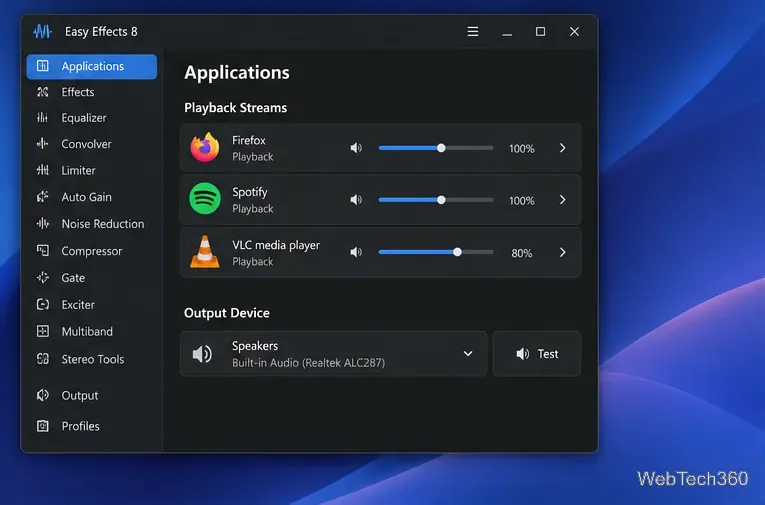Click the Built-in Audio (Realtek ALC287) text
Viewport: 765px width, 505px height.
tap(308, 363)
